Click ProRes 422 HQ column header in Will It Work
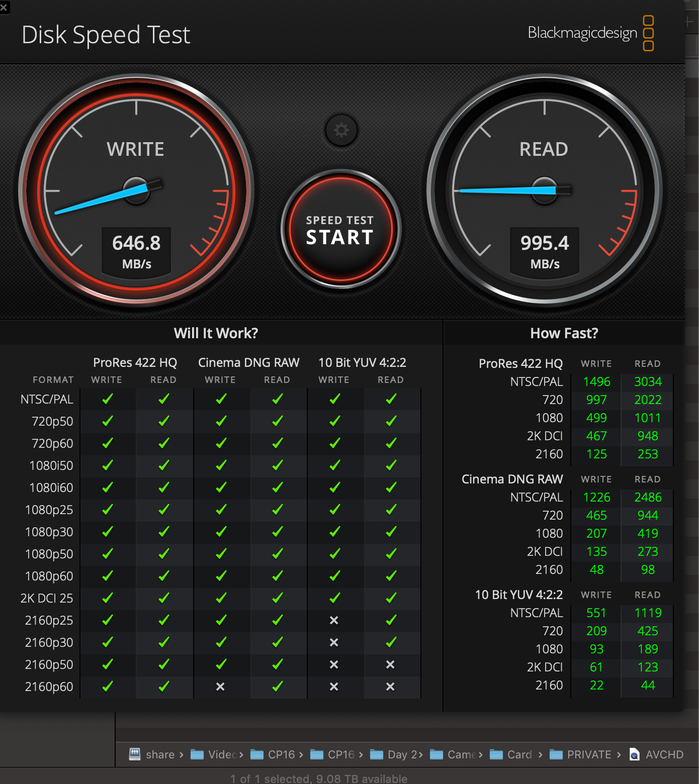699x784 pixels. coord(135,362)
